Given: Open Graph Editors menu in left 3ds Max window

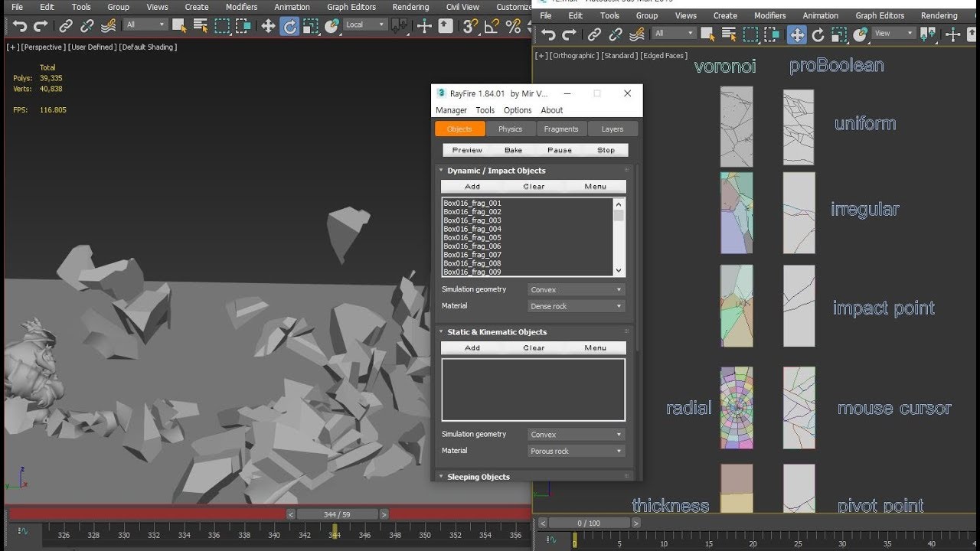Looking at the screenshot, I should pos(351,7).
